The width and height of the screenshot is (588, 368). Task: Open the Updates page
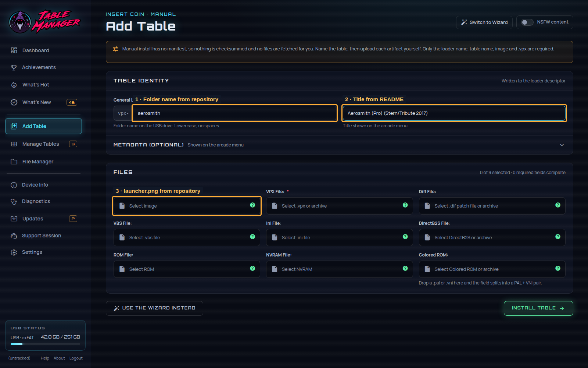click(x=43, y=219)
